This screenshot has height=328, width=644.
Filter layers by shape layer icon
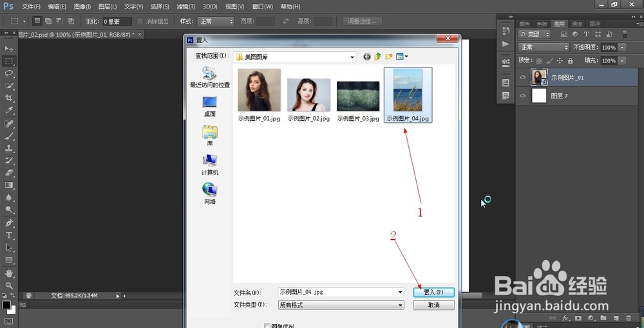598,34
